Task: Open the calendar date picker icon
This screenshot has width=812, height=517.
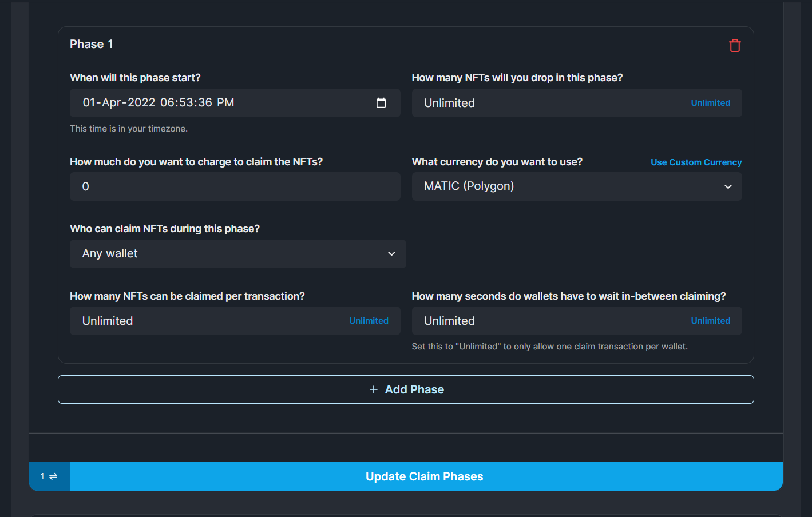Action: click(x=381, y=103)
